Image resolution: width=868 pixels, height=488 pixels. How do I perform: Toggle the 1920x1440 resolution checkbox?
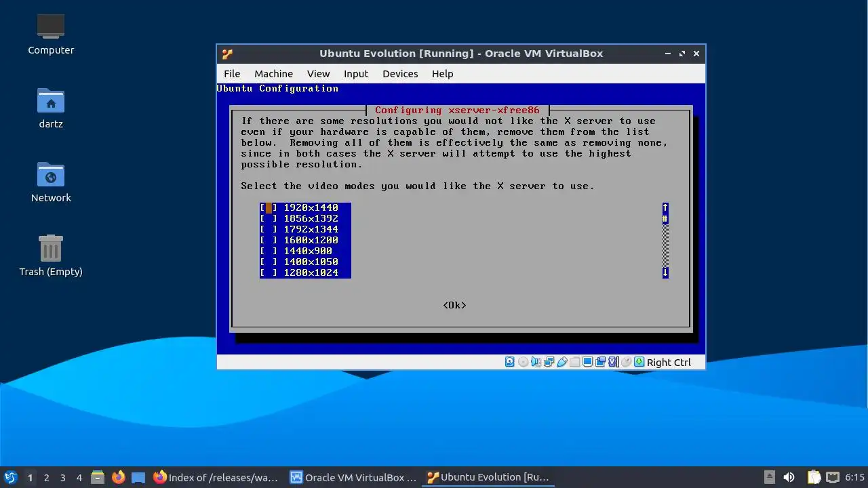[269, 207]
